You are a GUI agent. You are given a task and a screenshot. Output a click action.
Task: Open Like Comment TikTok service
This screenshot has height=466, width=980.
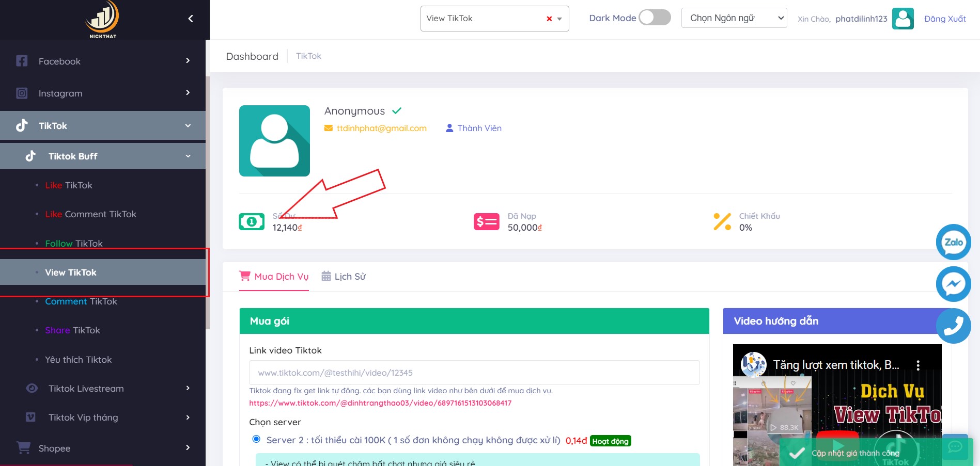(91, 214)
